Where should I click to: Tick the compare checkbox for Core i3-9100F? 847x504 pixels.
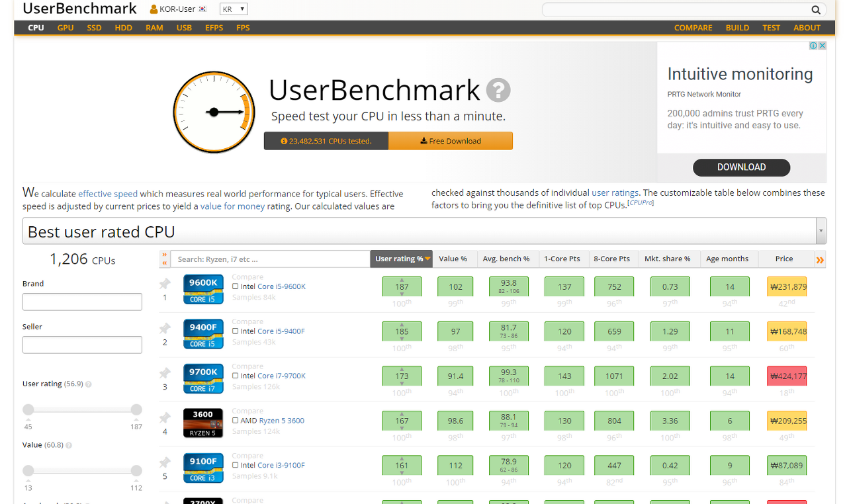tap(236, 465)
